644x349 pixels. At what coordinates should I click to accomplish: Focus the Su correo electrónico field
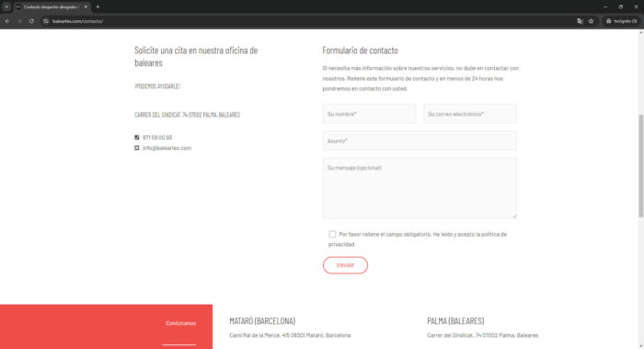470,114
